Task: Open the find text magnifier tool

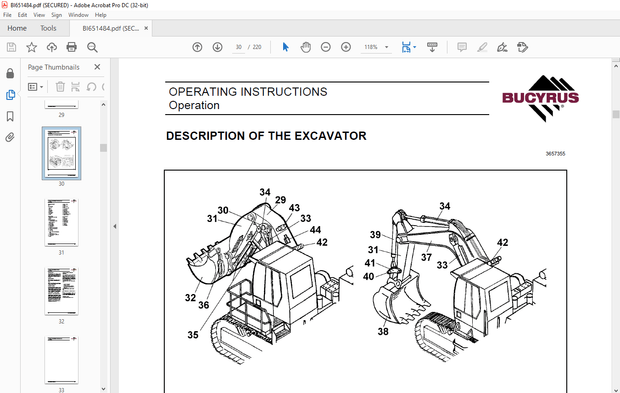Action: point(92,47)
